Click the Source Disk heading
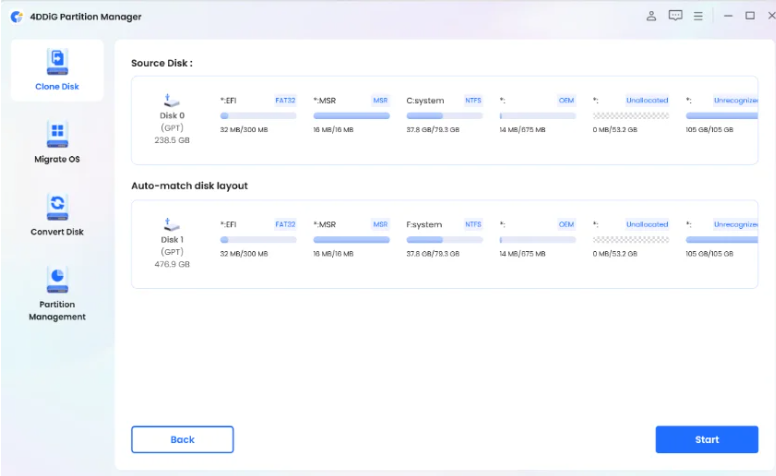 tap(162, 63)
